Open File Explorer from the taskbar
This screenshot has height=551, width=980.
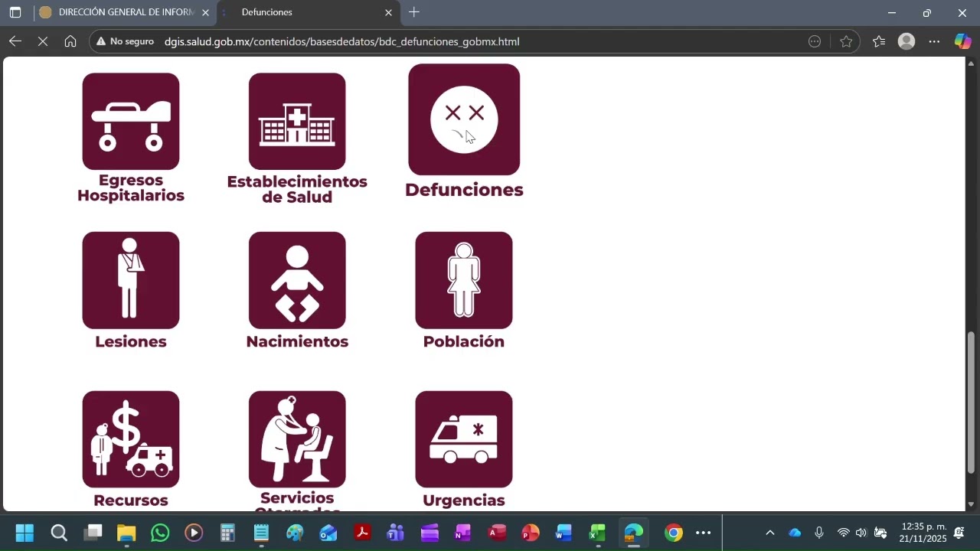pyautogui.click(x=126, y=533)
